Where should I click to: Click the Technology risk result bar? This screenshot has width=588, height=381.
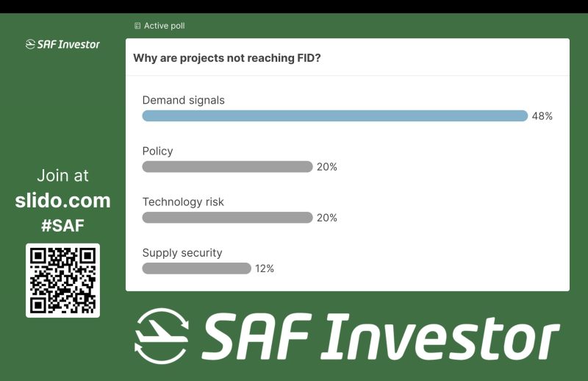coord(227,218)
